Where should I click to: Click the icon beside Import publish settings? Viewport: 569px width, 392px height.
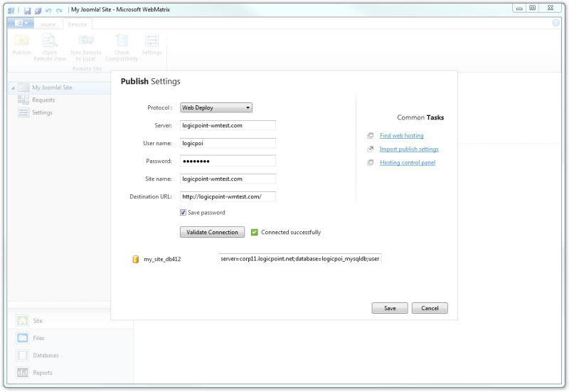(x=370, y=149)
